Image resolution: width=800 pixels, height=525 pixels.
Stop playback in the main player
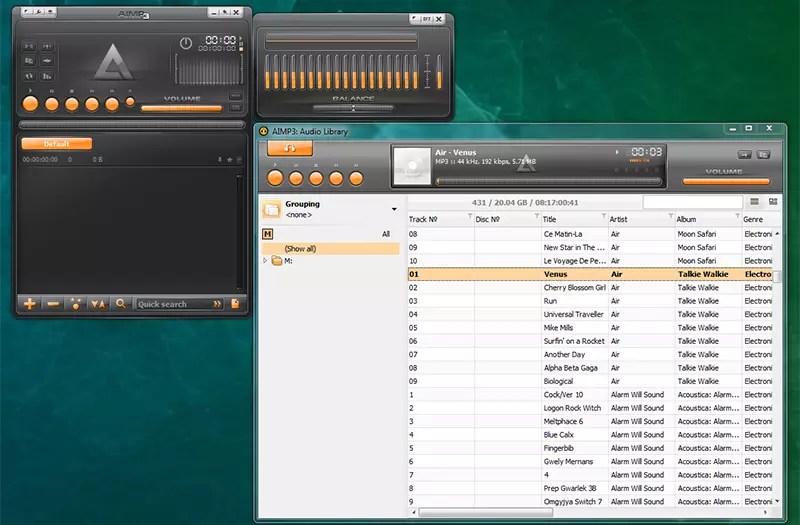click(72, 104)
